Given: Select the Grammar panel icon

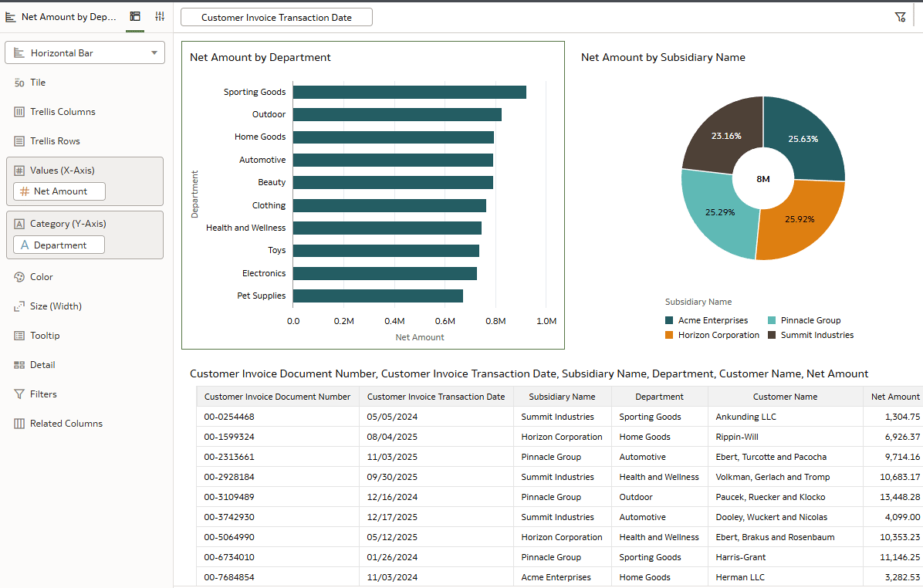Looking at the screenshot, I should pos(134,15).
